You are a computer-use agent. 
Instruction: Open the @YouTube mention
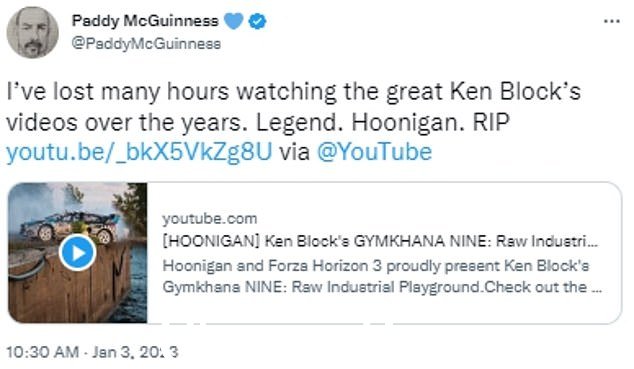click(374, 152)
